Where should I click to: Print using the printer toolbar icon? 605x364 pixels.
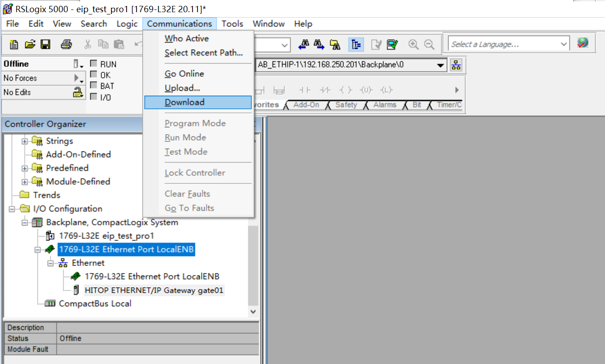[66, 44]
